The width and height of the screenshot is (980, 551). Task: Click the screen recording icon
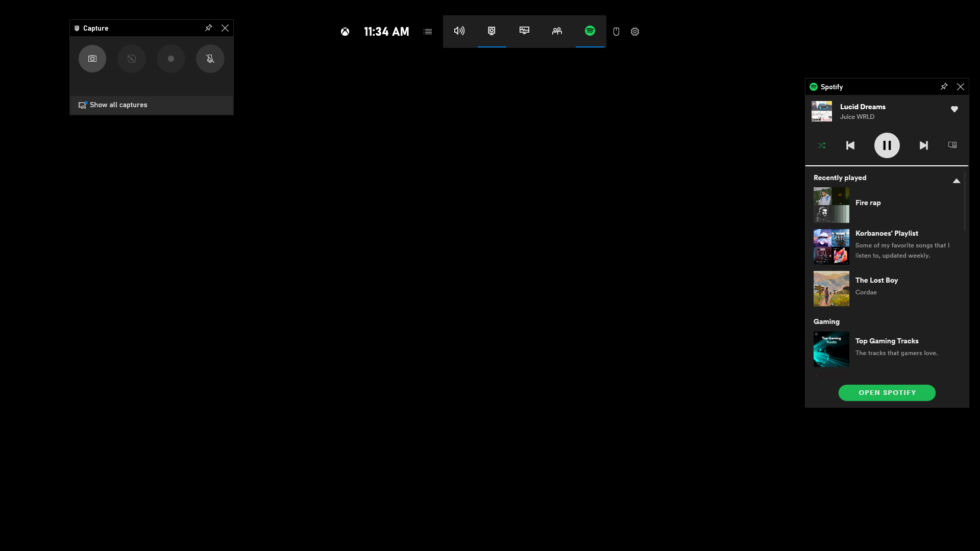click(x=171, y=59)
